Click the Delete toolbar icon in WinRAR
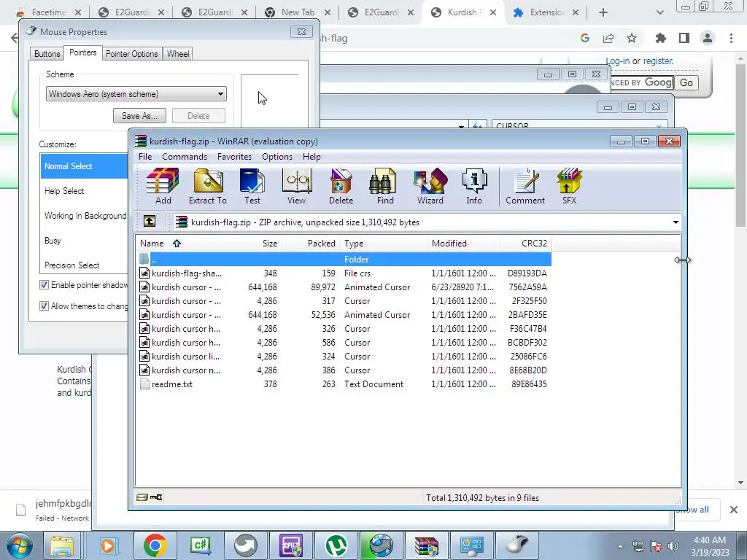This screenshot has height=560, width=747. (341, 186)
